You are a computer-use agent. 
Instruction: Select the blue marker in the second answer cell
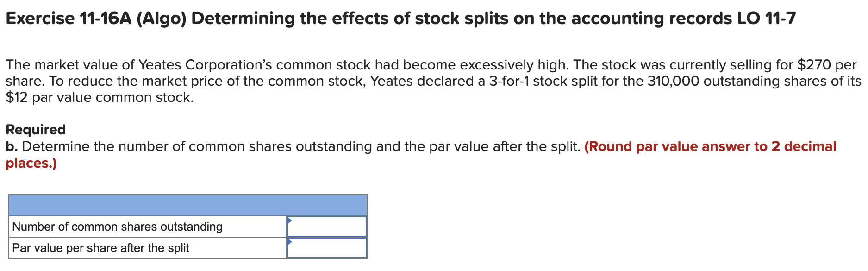tap(289, 241)
